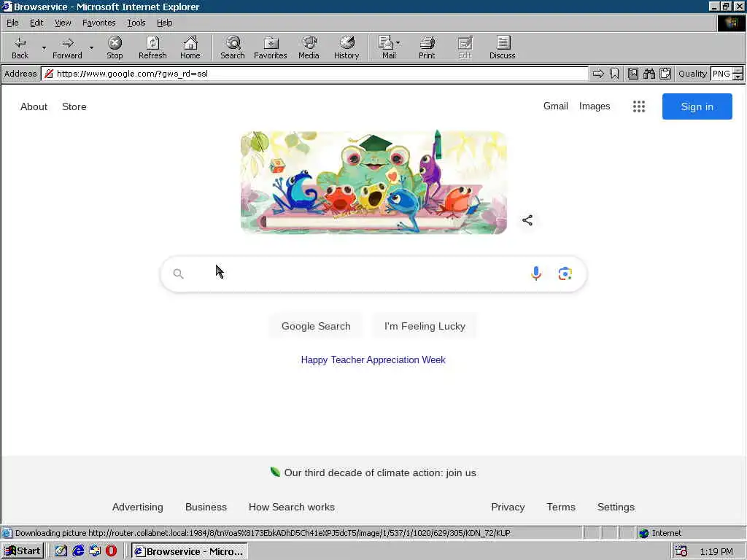Launch Internet Explorer from quick launch
Screen dimensions: 747x560
[78, 551]
